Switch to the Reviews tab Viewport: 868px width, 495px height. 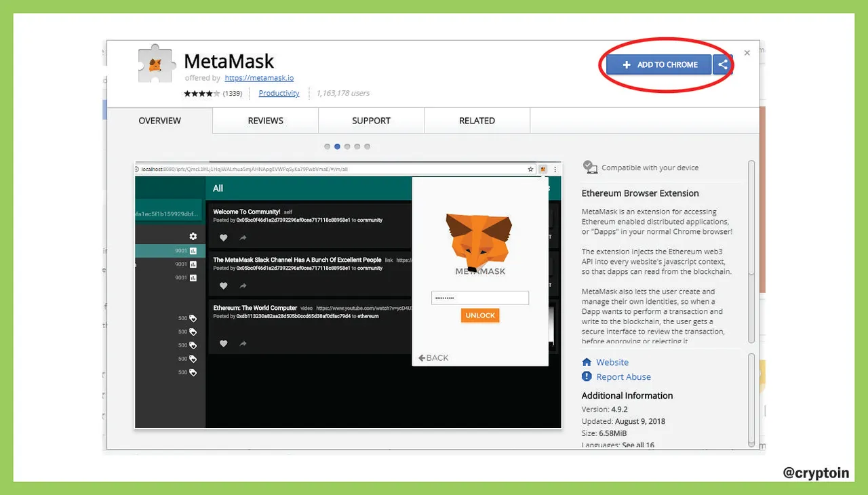pos(265,121)
